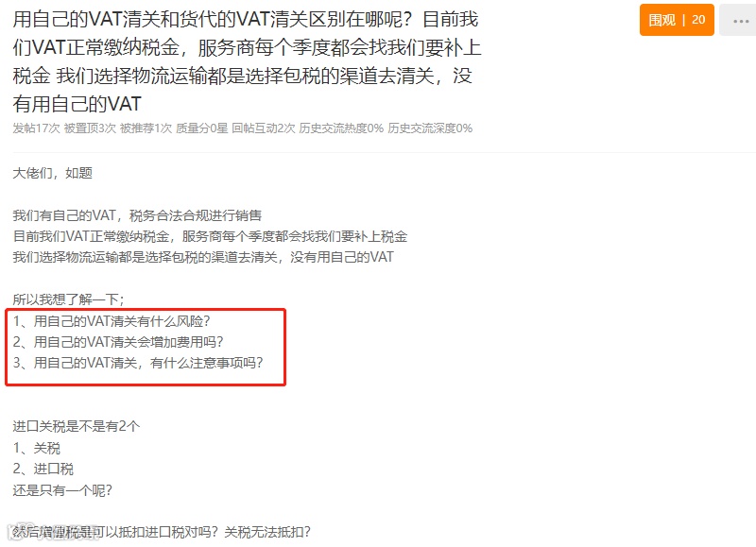Click question 1 about VAT清关 风险

tap(112, 321)
